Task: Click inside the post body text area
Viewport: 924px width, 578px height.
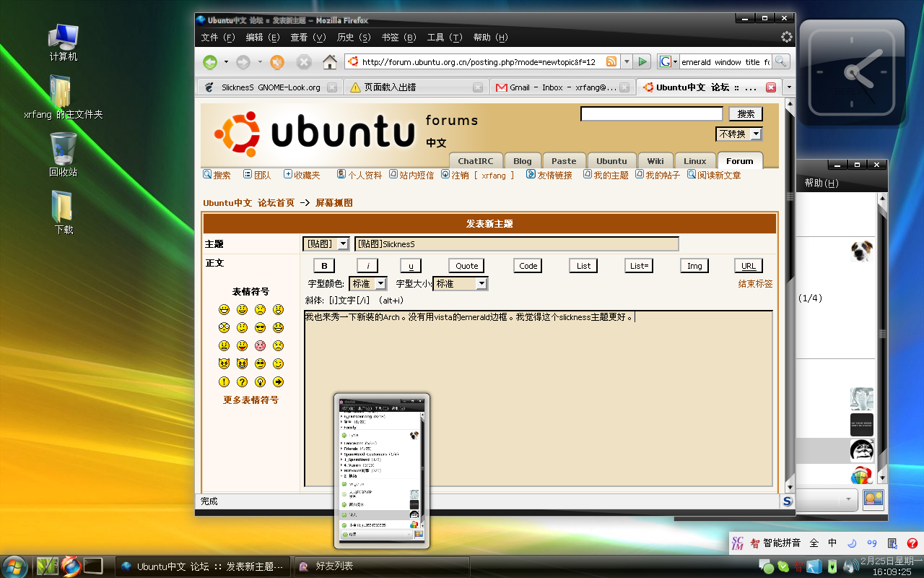Action: click(539, 399)
